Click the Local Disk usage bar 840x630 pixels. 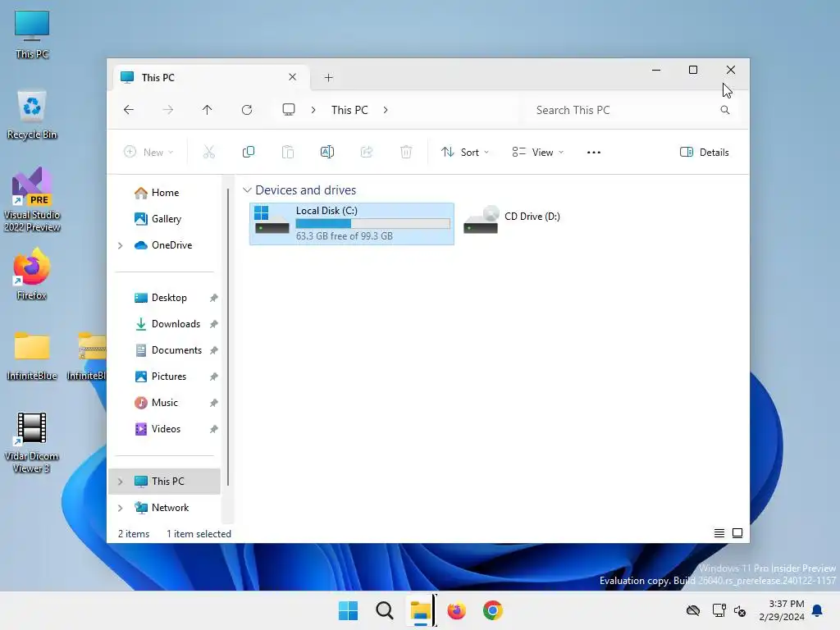tap(373, 224)
